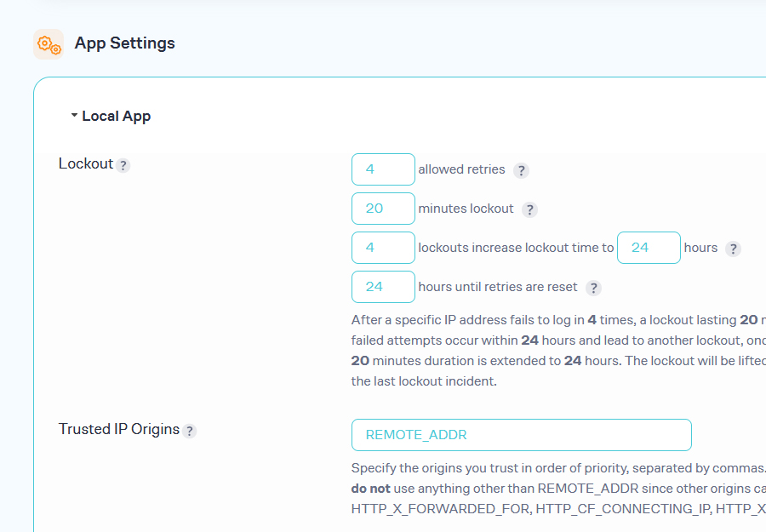Collapse the Local App section
The image size is (766, 532).
coord(111,116)
